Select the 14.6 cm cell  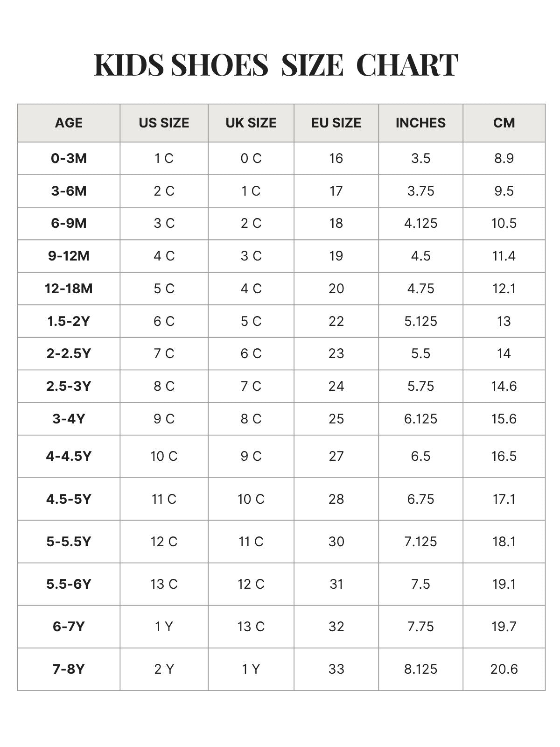tap(504, 386)
